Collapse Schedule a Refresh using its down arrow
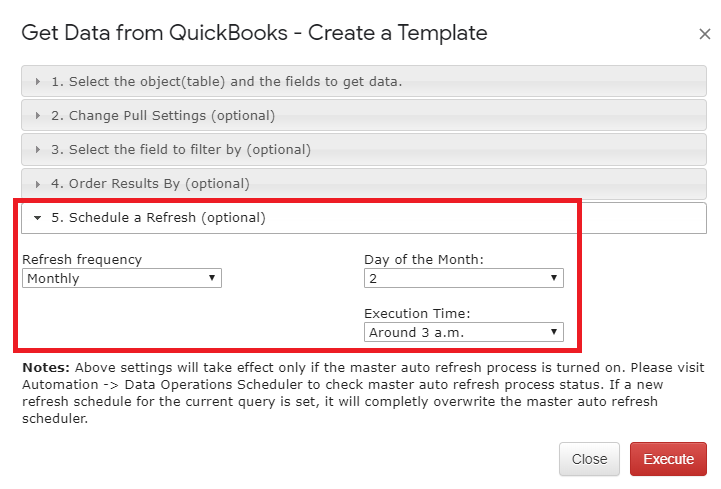This screenshot has width=721, height=489. pos(38,218)
